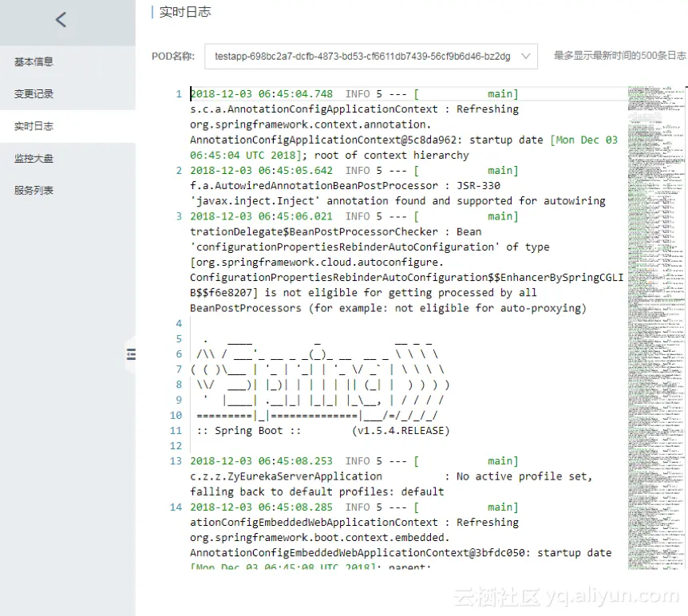Image resolution: width=688 pixels, height=616 pixels.
Task: Click the 最多显示最新时间的500条日志 hint text
Action: 619,56
